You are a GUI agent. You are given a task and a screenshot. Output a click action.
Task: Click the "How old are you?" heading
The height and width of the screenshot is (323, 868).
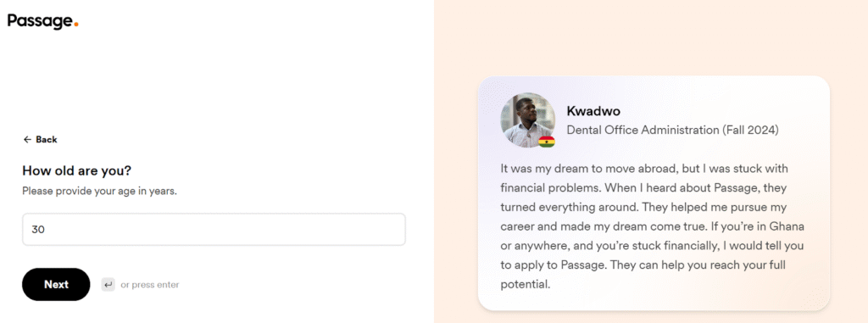point(77,170)
